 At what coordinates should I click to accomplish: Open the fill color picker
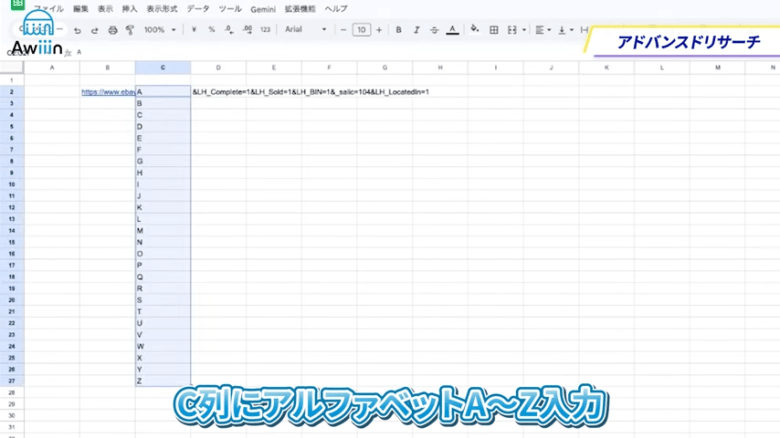(475, 29)
